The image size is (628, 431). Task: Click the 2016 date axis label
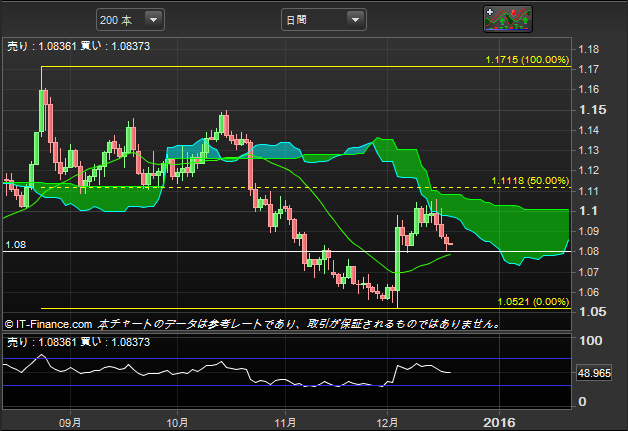tap(499, 423)
